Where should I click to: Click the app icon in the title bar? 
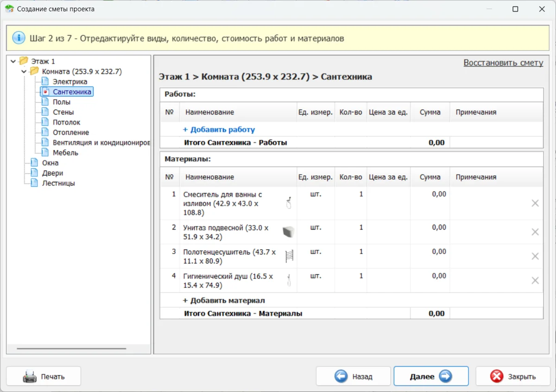(x=9, y=9)
